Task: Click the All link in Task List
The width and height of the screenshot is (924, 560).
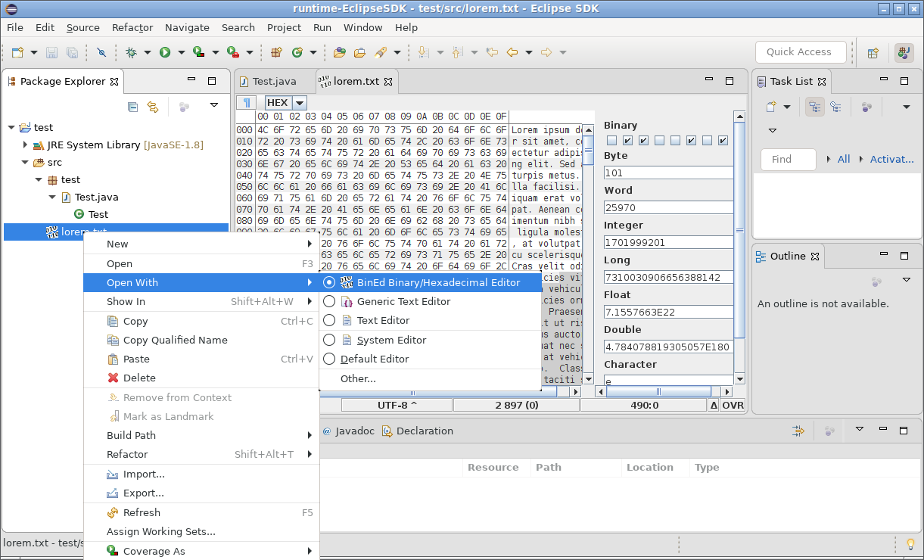Action: 844,159
